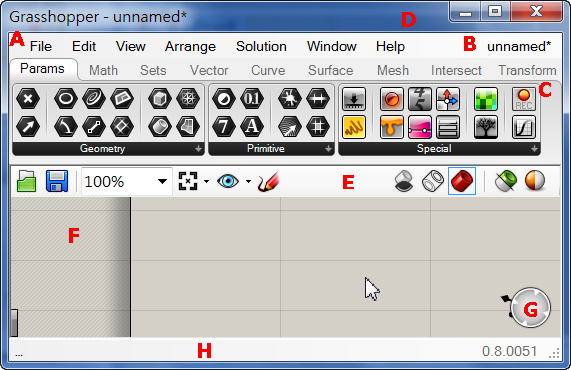The height and width of the screenshot is (370, 571).
Task: Select the Point parameter (X icon)
Action: coord(28,99)
